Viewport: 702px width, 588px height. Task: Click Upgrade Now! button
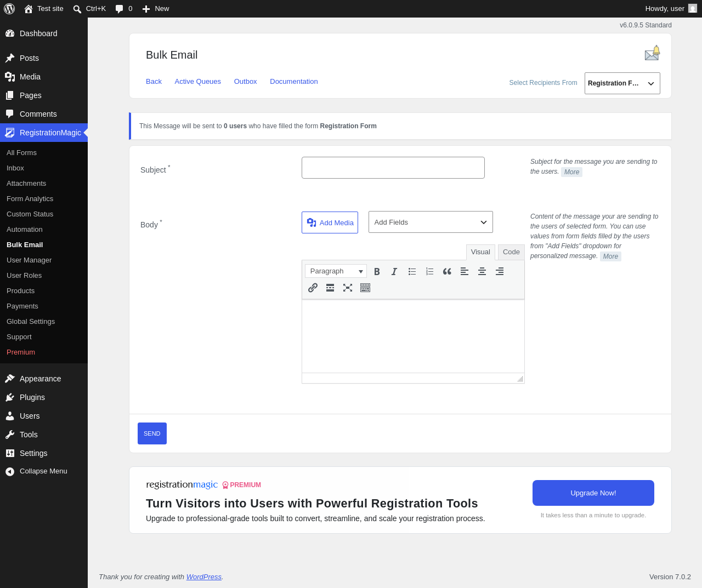(593, 493)
